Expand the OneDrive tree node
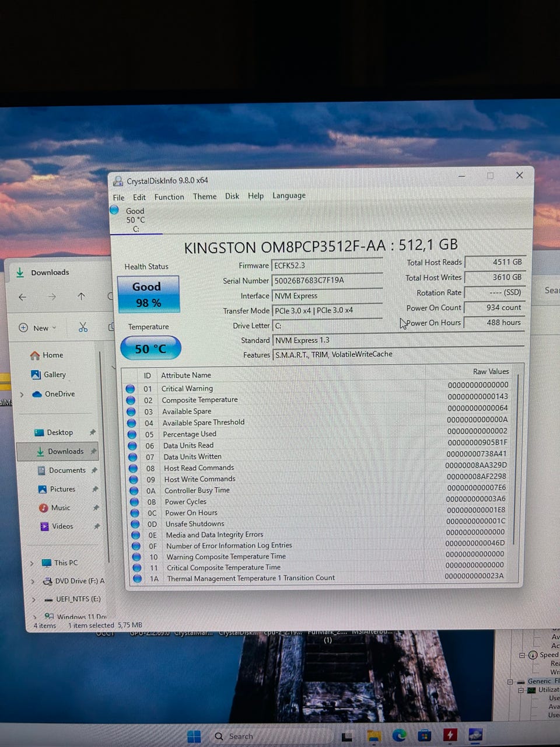Viewport: 560px width, 747px height. (22, 395)
